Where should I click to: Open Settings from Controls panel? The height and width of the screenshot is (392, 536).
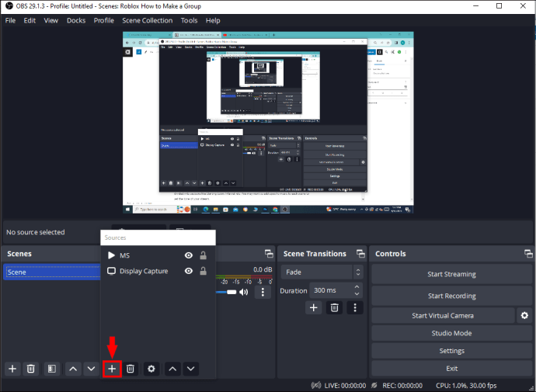(x=451, y=351)
